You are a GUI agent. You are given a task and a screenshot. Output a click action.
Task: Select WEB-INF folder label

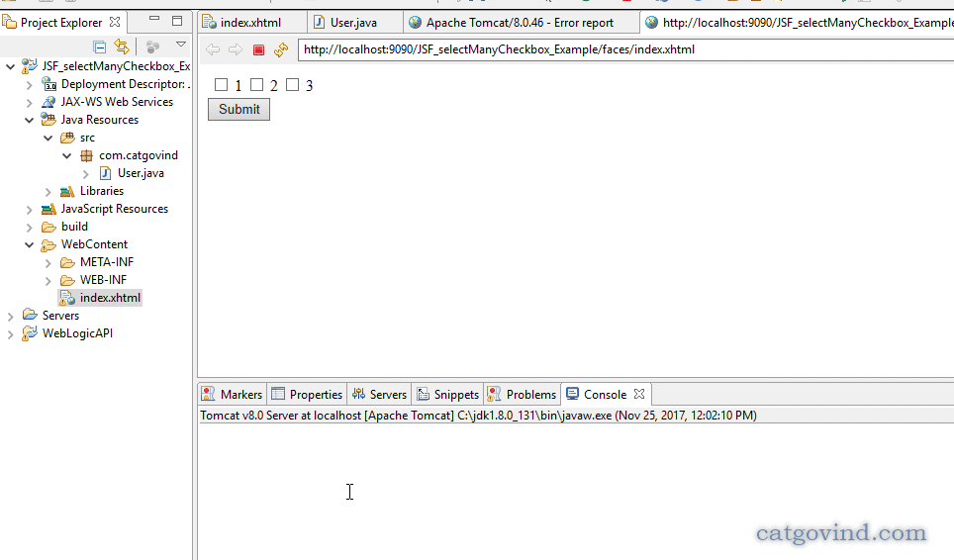coord(104,280)
